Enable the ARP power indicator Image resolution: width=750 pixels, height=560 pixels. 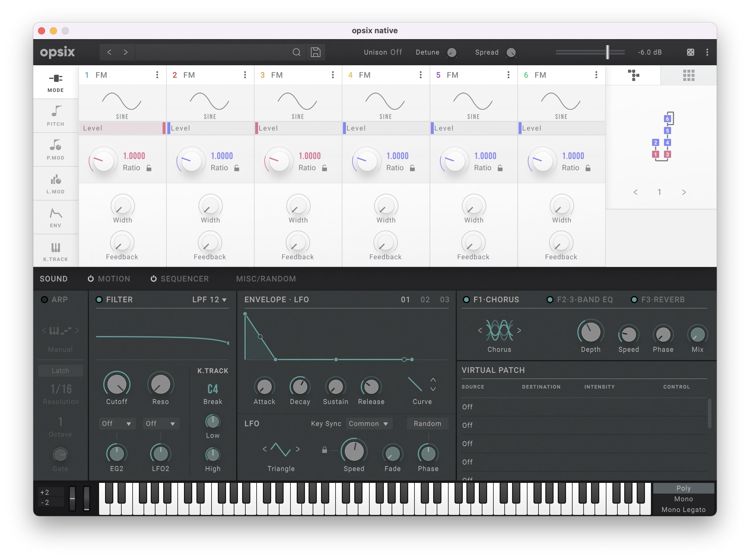click(x=45, y=300)
